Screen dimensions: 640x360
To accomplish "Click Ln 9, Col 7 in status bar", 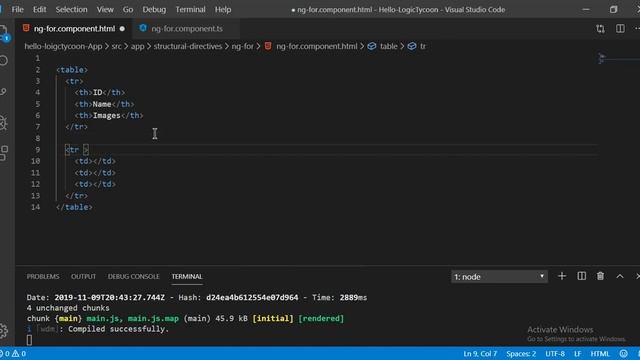I will [x=480, y=353].
